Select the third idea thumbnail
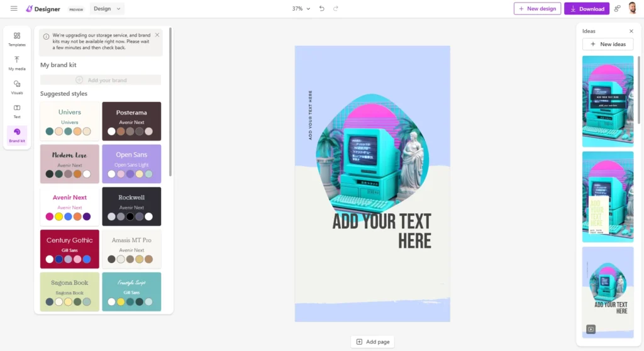The width and height of the screenshot is (644, 351). pos(608,292)
